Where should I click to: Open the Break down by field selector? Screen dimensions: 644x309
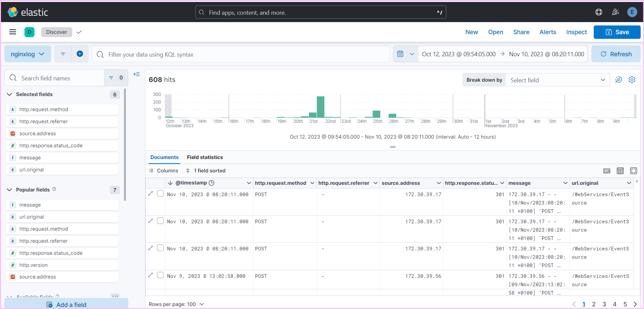click(x=558, y=80)
